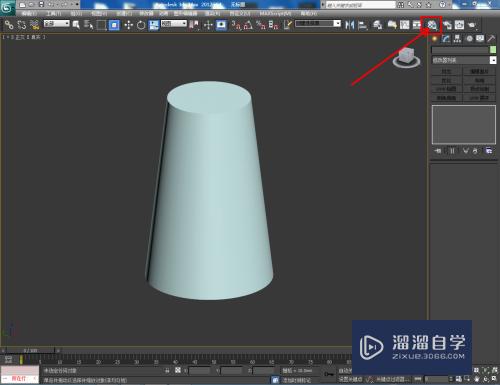The width and height of the screenshot is (500, 385).
Task: Open the Layer Manager
Action: coord(377,25)
